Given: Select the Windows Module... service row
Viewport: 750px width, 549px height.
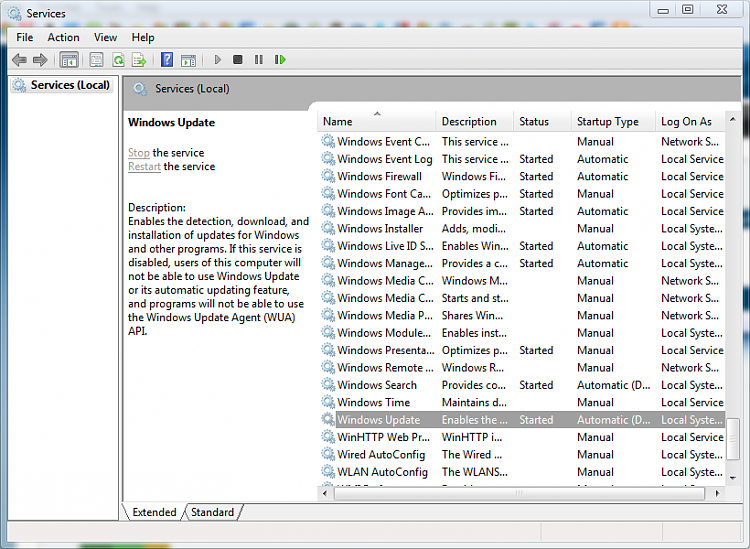Looking at the screenshot, I should click(x=522, y=332).
